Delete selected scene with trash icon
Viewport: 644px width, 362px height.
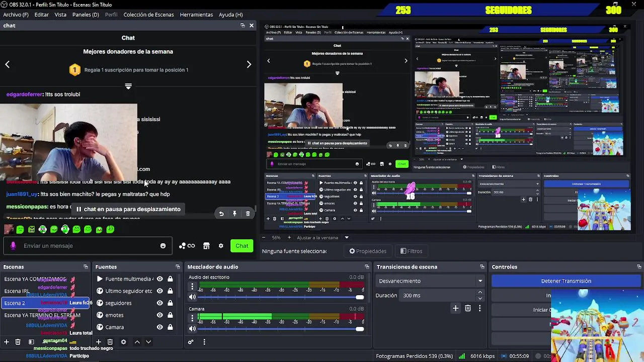point(18,342)
